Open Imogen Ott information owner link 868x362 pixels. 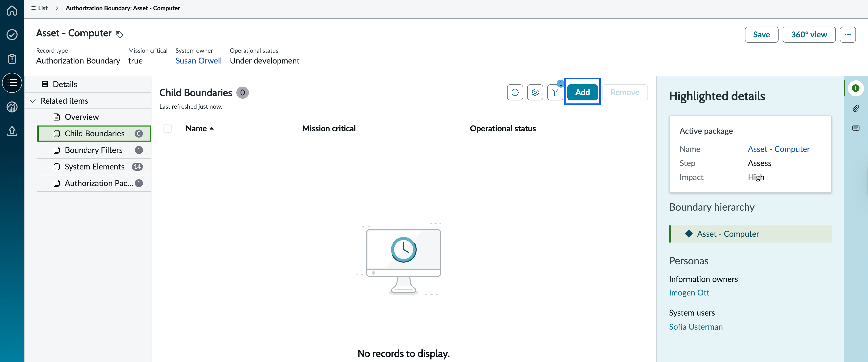pos(689,293)
